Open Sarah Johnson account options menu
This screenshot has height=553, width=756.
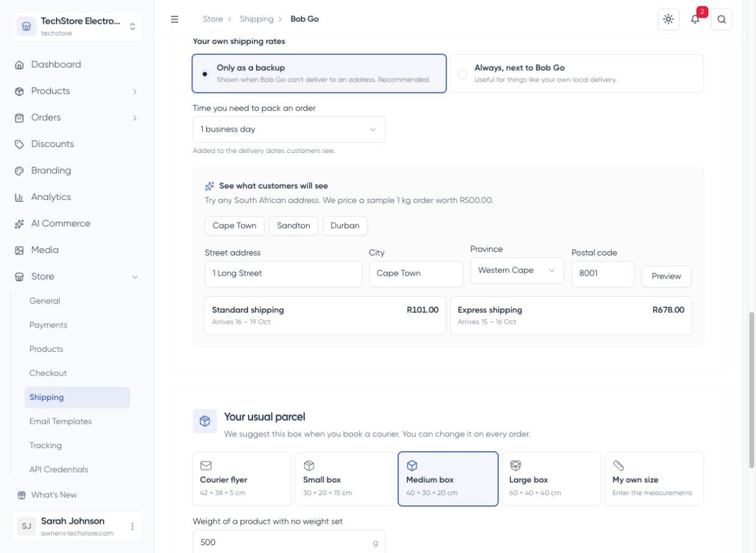pos(132,526)
